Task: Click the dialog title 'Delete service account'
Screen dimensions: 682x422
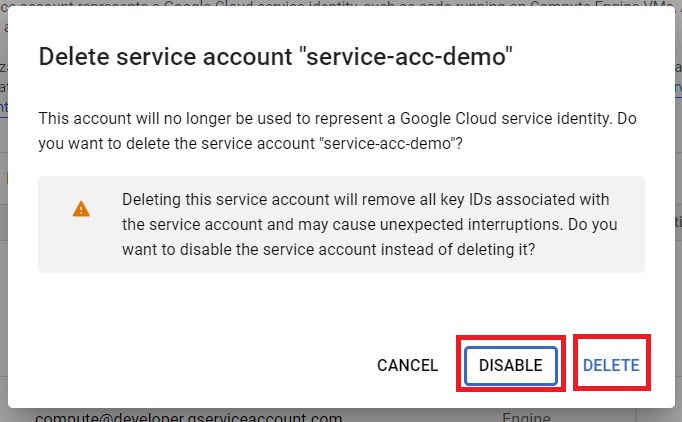Action: point(166,57)
